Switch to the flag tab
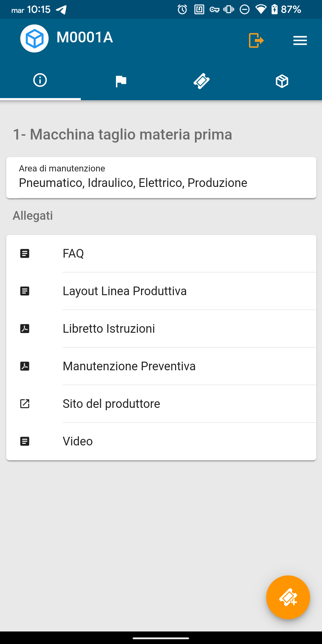Viewport: 322px width, 644px height. 121,81
